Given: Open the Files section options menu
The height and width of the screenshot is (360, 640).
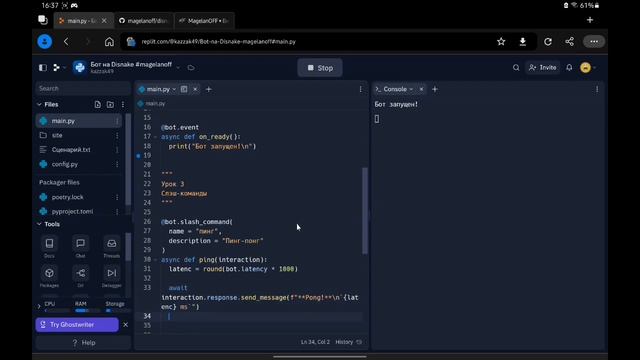Looking at the screenshot, I should pos(123,104).
